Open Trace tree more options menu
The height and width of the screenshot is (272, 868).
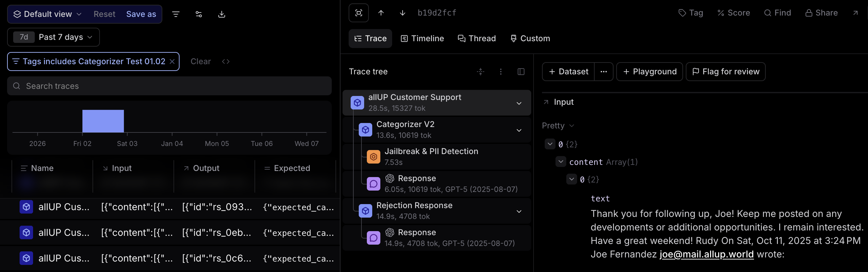click(x=501, y=72)
